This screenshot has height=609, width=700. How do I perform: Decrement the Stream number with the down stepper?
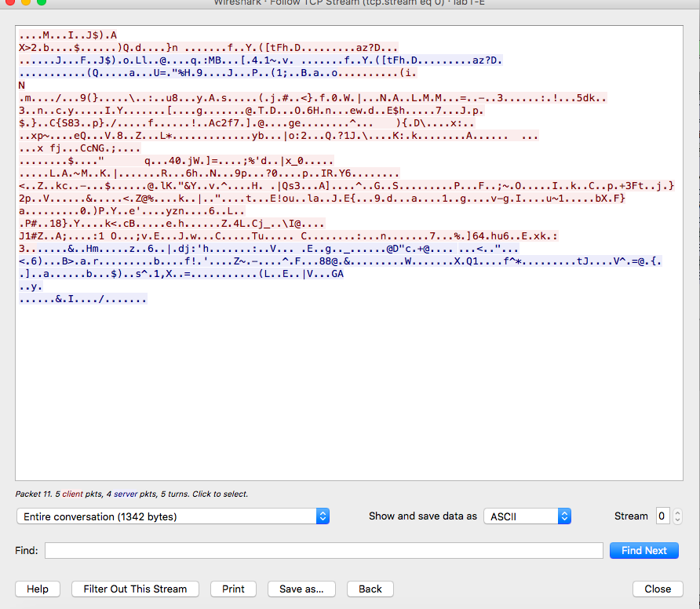click(678, 519)
